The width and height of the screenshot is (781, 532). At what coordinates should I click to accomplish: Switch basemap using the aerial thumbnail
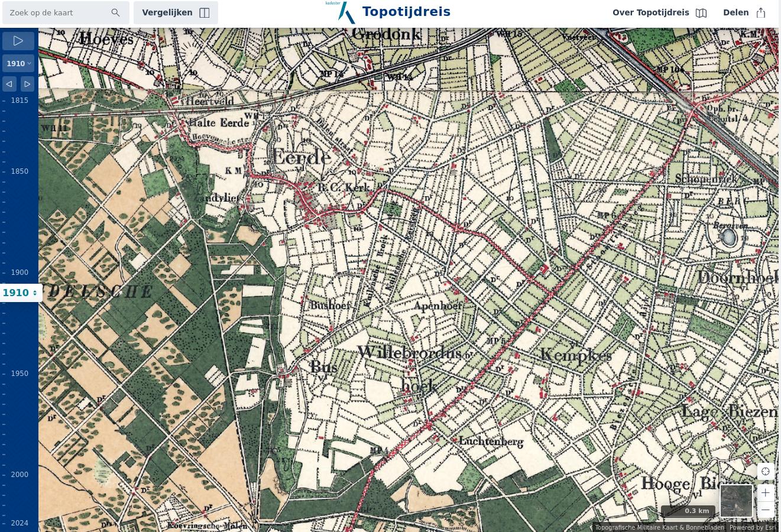coord(736,501)
